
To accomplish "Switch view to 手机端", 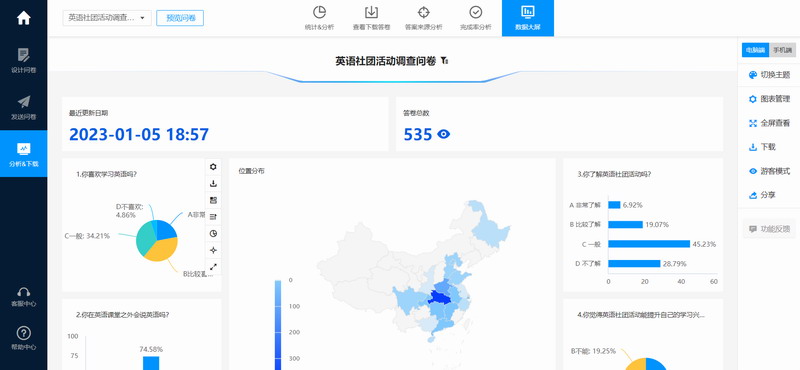I will click(x=782, y=50).
